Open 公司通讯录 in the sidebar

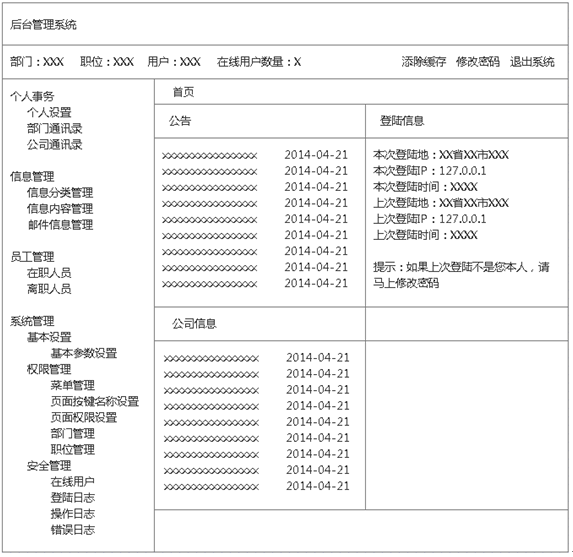pyautogui.click(x=54, y=144)
